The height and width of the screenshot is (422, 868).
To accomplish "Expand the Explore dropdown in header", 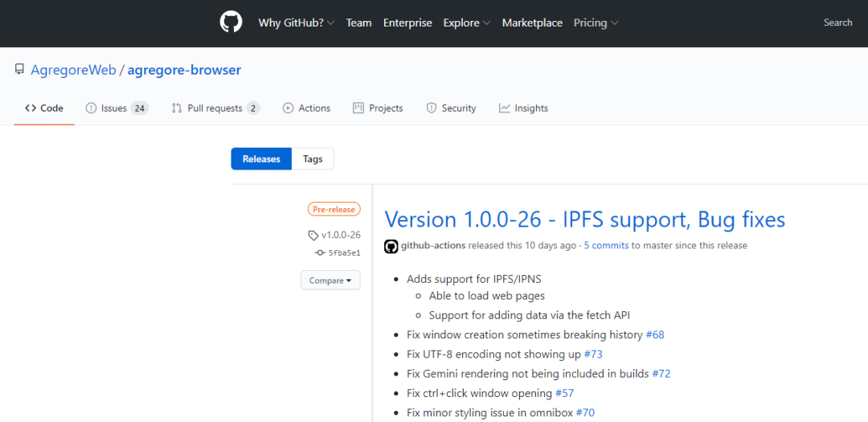I will coord(467,23).
